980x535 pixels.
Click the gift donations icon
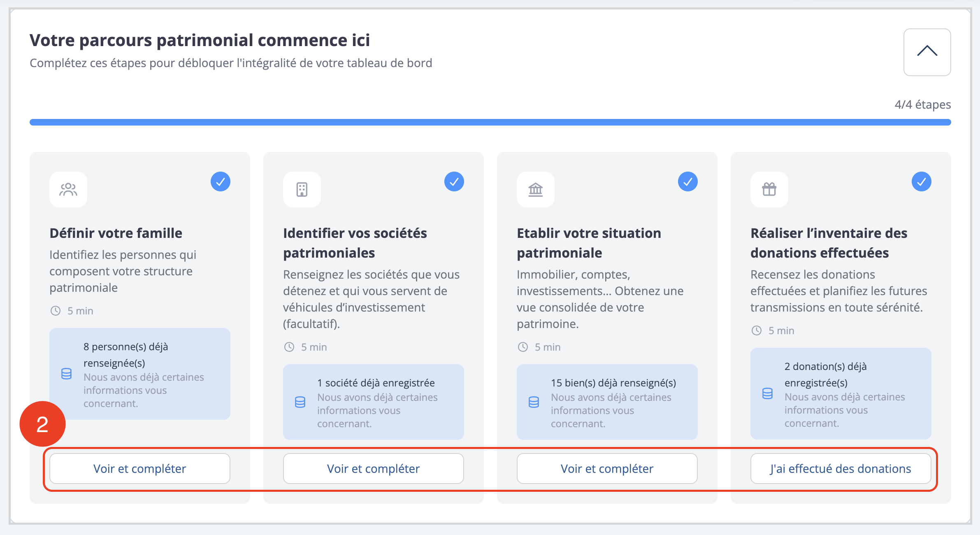click(x=769, y=189)
